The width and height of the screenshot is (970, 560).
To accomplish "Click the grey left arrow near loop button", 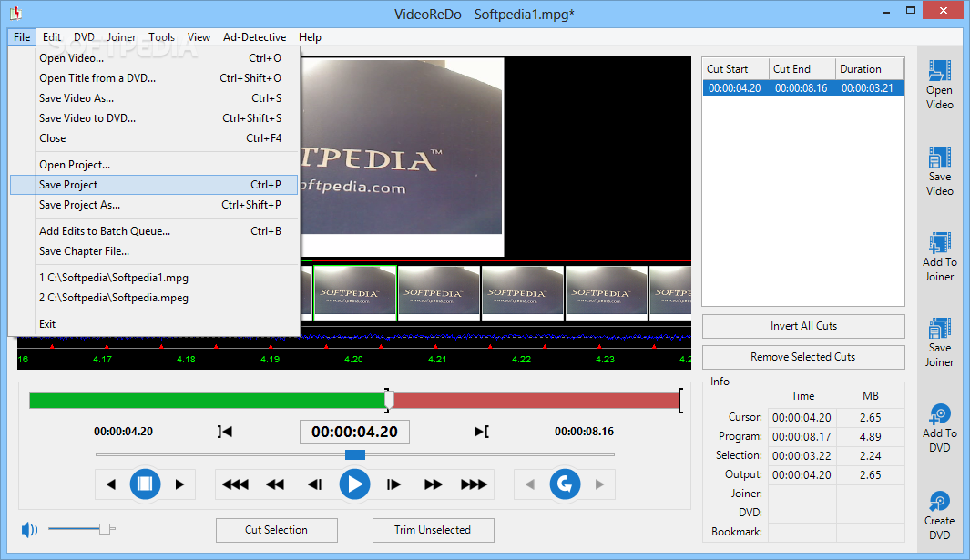I will coord(530,484).
